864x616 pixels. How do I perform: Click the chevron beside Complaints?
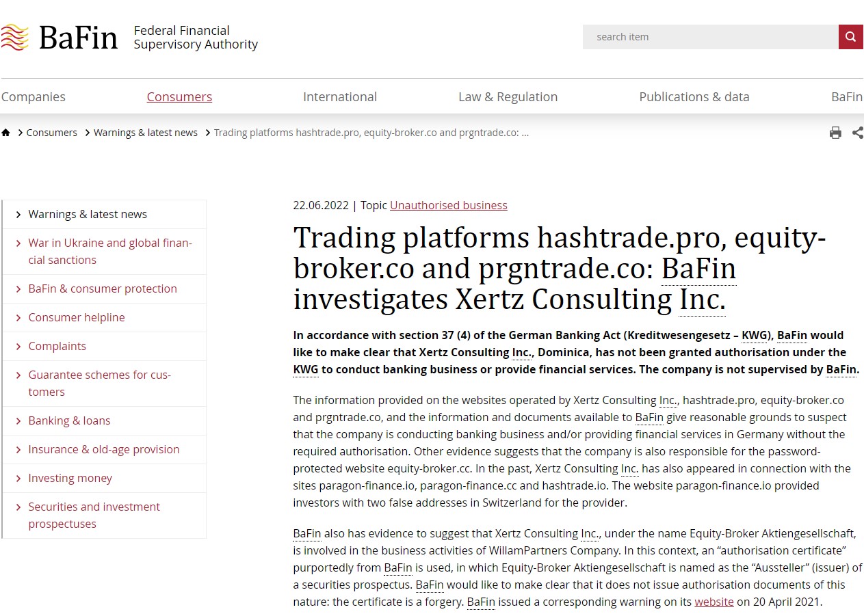click(x=18, y=347)
